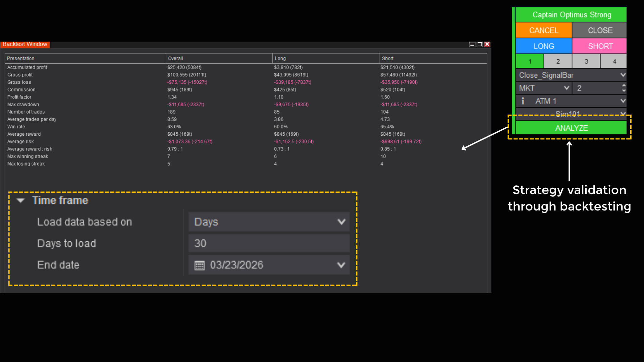Open the MKT order type dropdown
644x362 pixels.
point(567,88)
